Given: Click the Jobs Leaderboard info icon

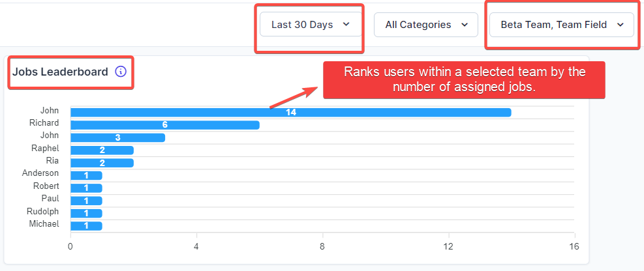Looking at the screenshot, I should pyautogui.click(x=121, y=72).
